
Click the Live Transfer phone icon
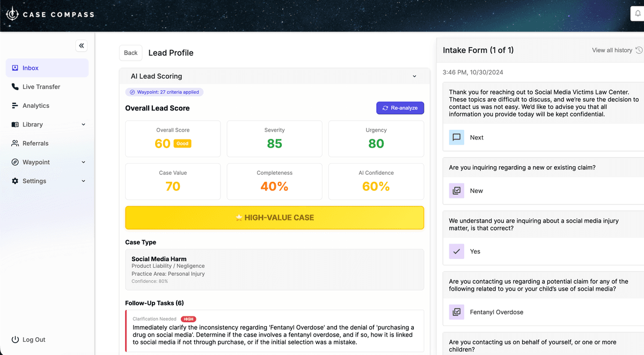click(x=14, y=87)
